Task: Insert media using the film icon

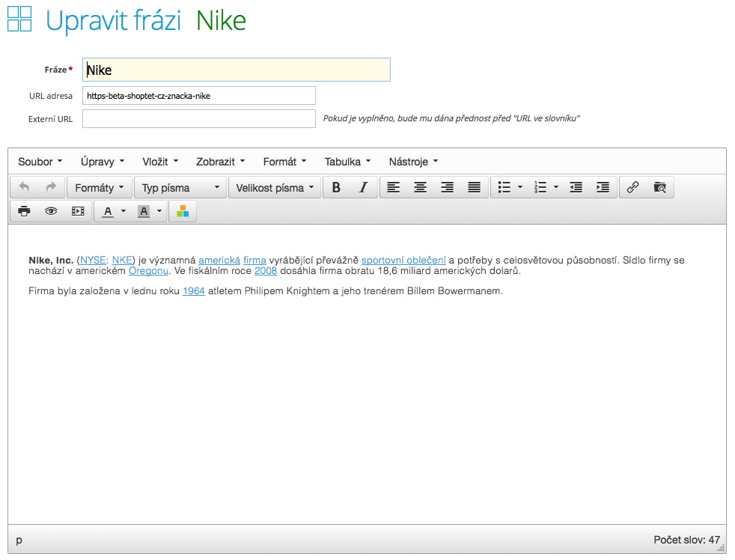Action: [78, 212]
